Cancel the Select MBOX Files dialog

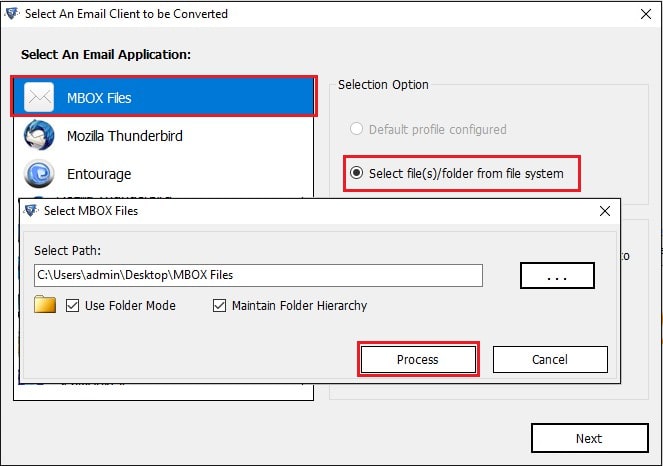[x=550, y=359]
